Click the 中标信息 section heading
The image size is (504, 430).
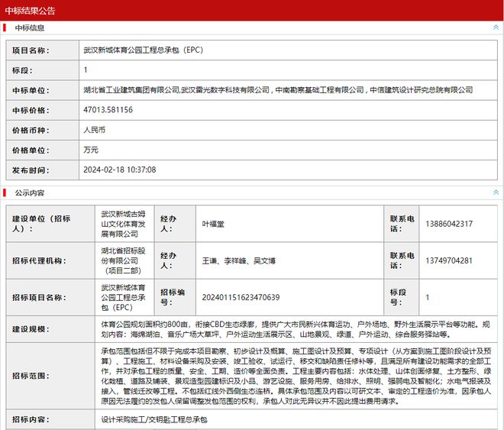point(30,28)
